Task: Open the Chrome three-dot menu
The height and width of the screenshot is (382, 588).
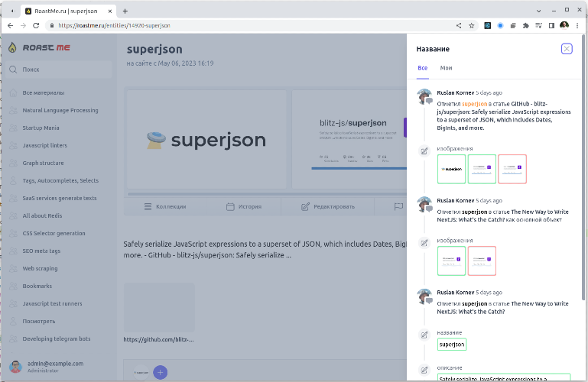Action: [577, 25]
